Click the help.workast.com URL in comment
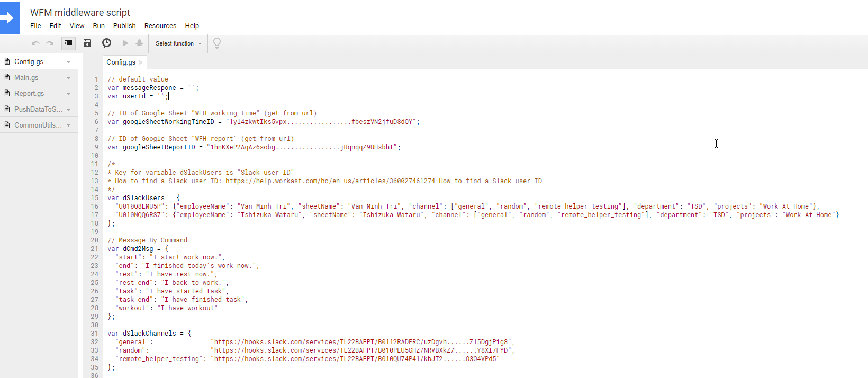This screenshot has width=868, height=378. pos(384,181)
